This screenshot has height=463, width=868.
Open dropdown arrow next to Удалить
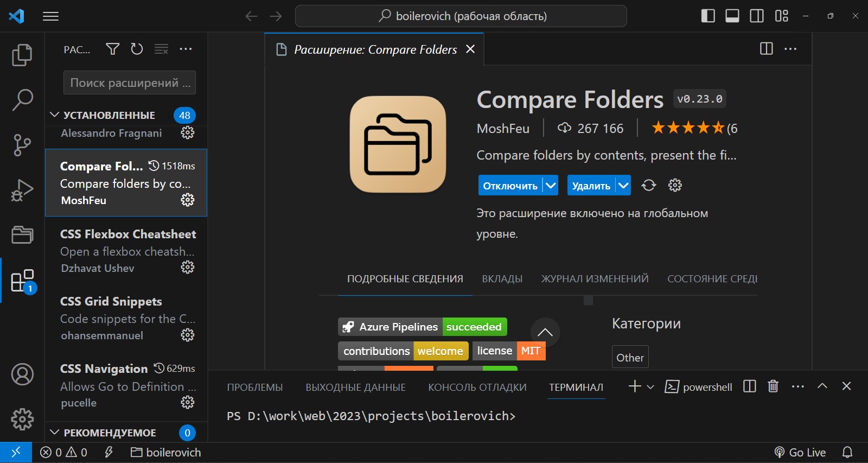pos(624,185)
